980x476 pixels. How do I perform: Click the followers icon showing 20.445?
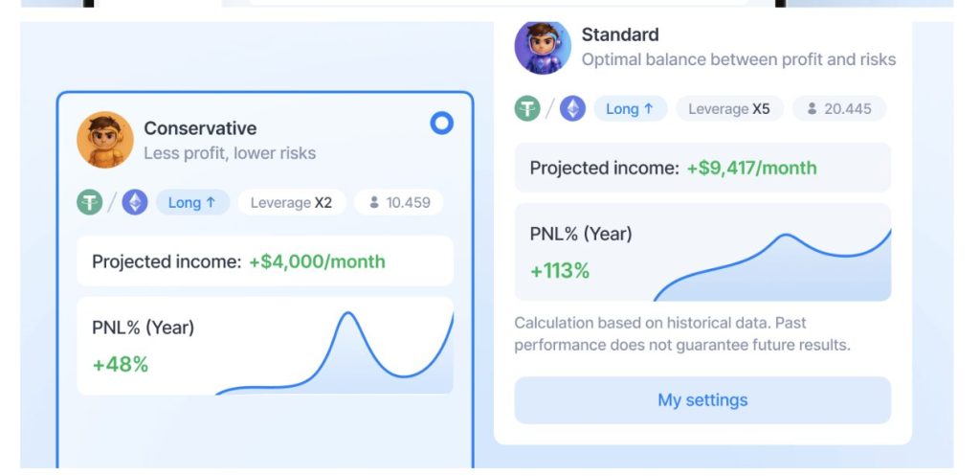tap(812, 109)
